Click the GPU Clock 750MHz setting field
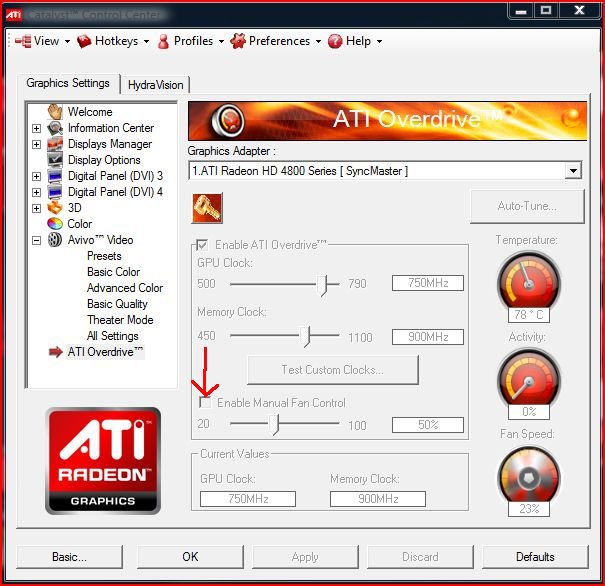Viewport: 605px width, 586px height. (x=428, y=283)
